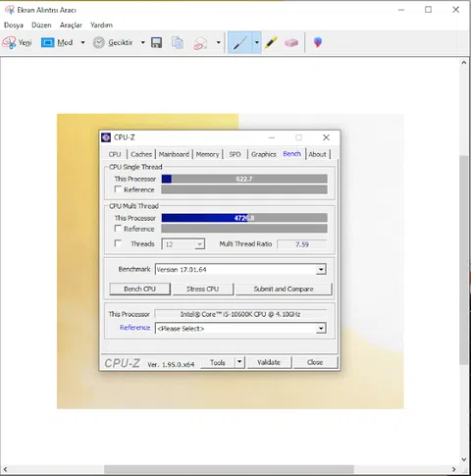Enable the Threads checkbox
Image resolution: width=471 pixels, height=476 pixels.
click(x=118, y=243)
